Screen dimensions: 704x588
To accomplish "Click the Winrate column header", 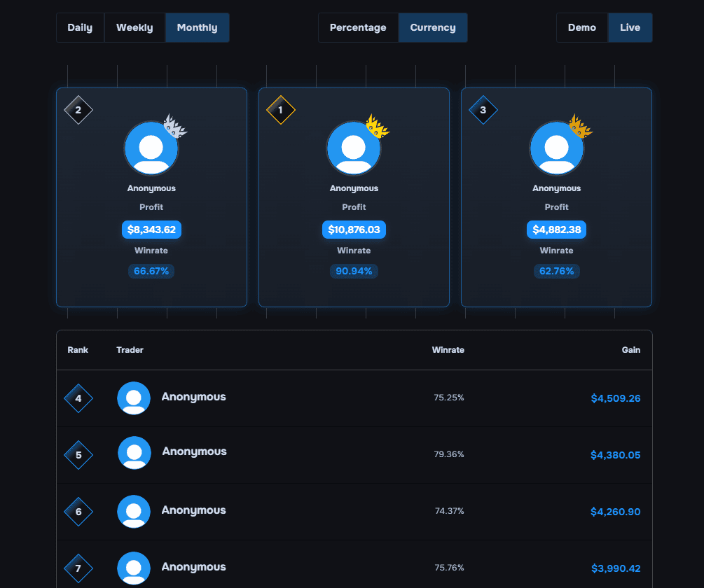I will click(448, 350).
